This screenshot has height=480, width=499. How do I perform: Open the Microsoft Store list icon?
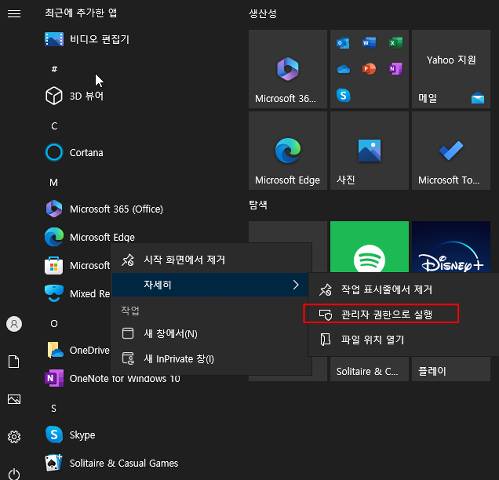click(54, 266)
